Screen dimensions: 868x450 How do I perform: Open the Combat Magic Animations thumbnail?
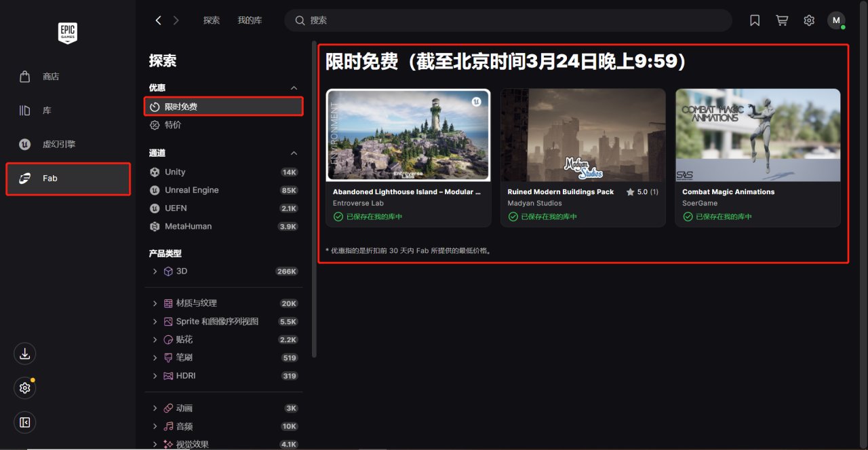(x=757, y=135)
